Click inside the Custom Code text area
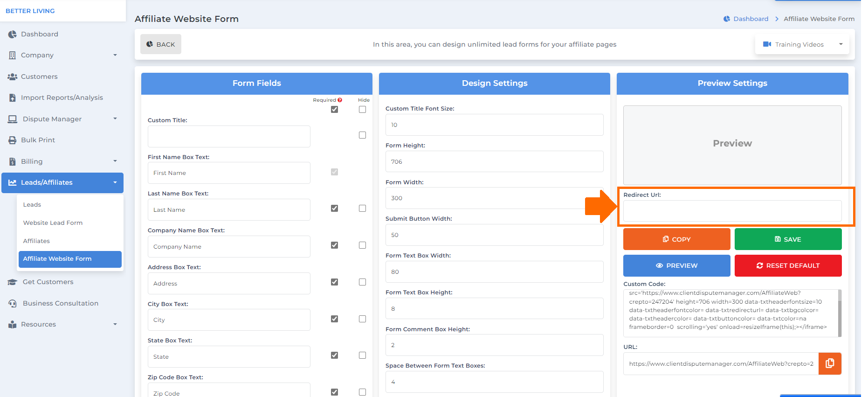 730,313
